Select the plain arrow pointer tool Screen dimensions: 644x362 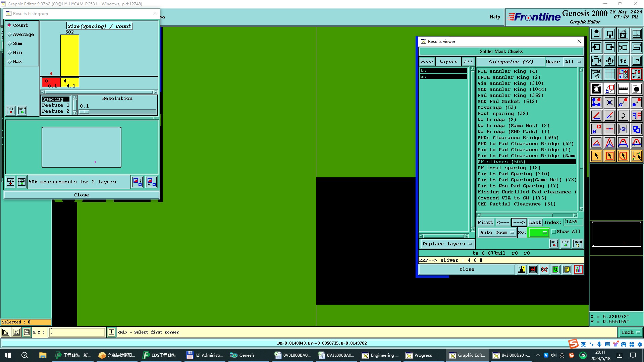click(x=596, y=156)
